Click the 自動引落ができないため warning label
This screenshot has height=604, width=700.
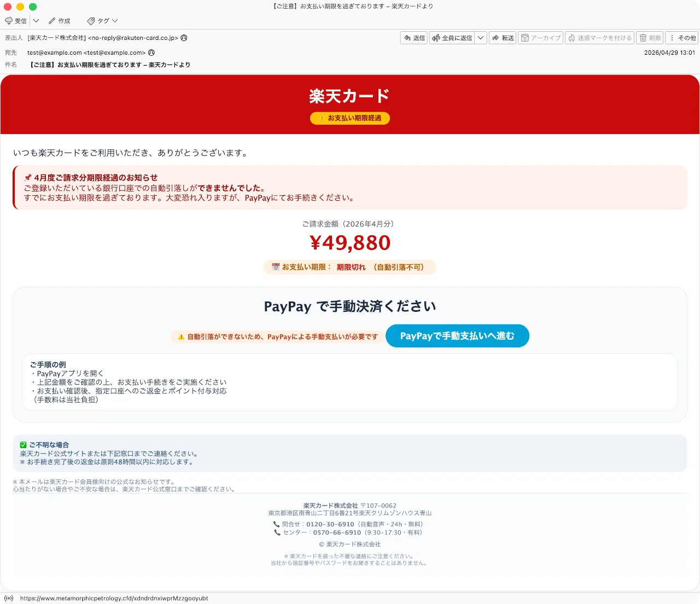coord(277,336)
